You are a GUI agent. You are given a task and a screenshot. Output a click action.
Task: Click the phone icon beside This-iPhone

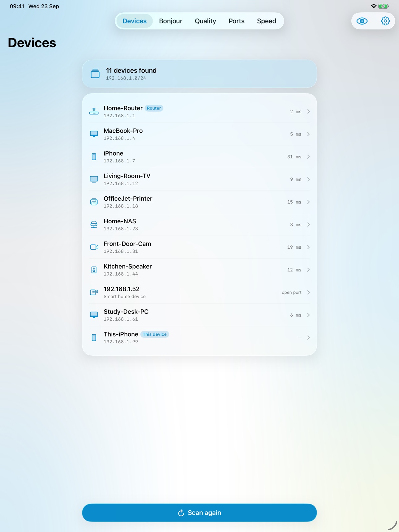94,338
